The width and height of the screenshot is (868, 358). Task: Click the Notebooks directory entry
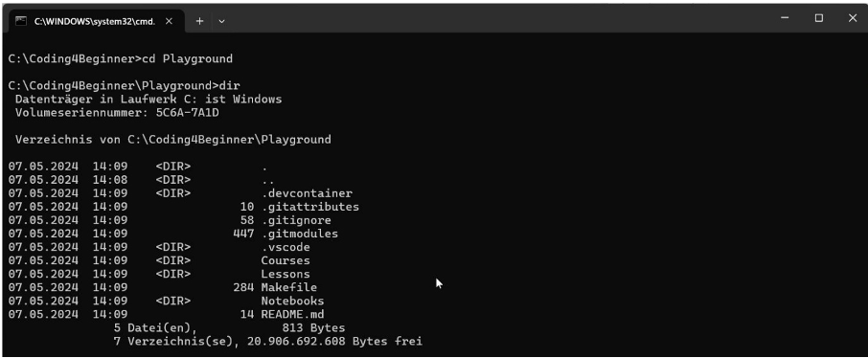coord(292,301)
